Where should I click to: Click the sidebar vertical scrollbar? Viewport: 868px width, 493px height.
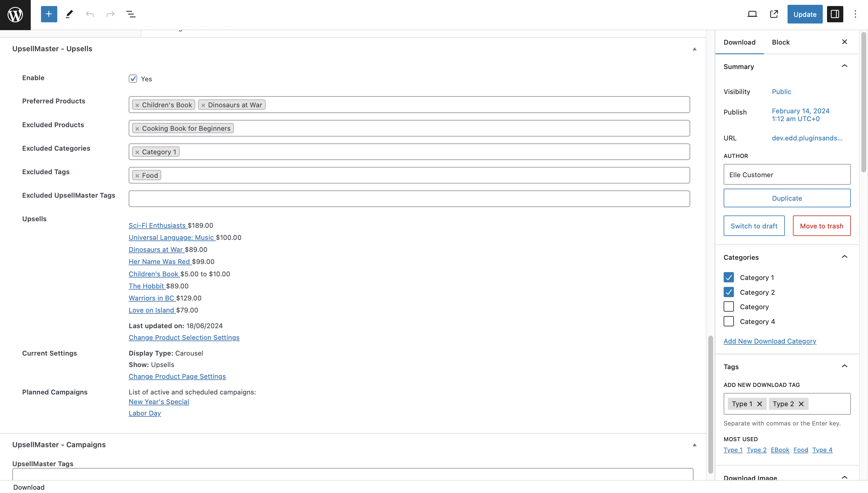[x=863, y=102]
